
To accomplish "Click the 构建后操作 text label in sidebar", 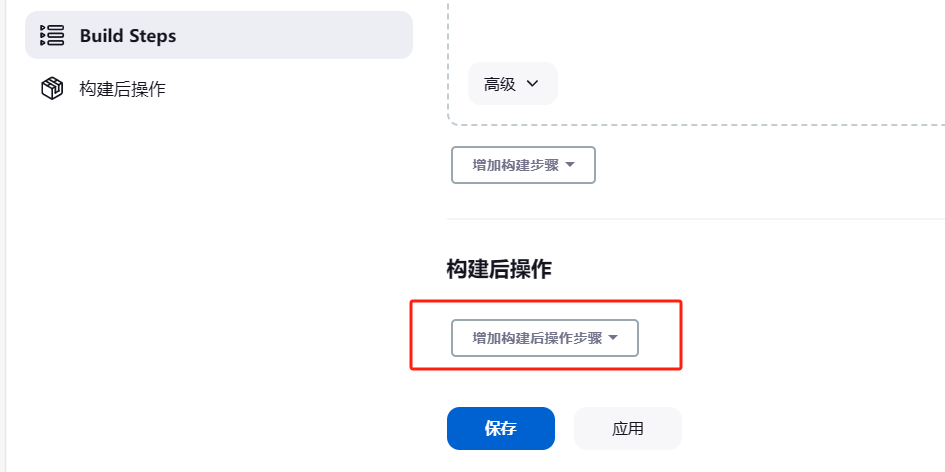I will (x=122, y=89).
